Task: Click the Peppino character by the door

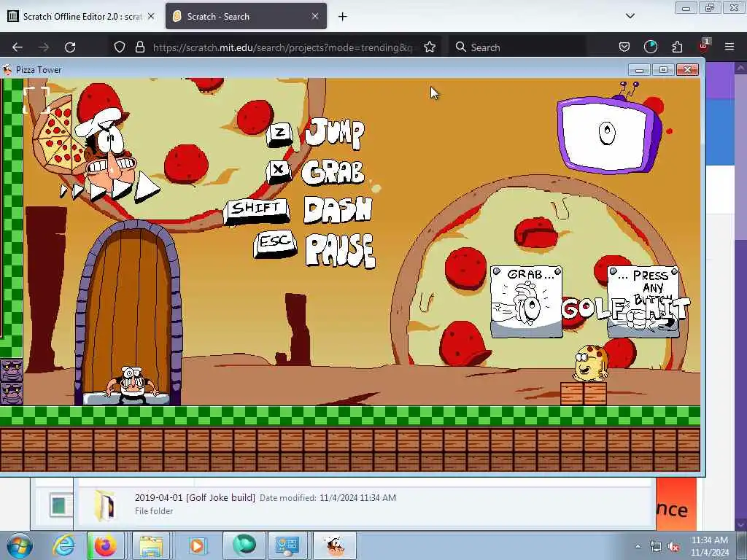Action: pyautogui.click(x=131, y=385)
